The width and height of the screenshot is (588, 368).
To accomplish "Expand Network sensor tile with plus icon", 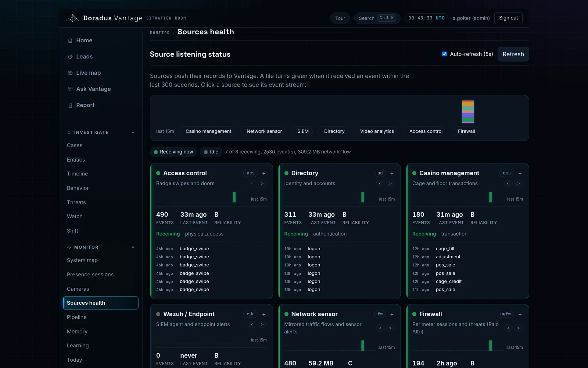I will [x=392, y=314].
